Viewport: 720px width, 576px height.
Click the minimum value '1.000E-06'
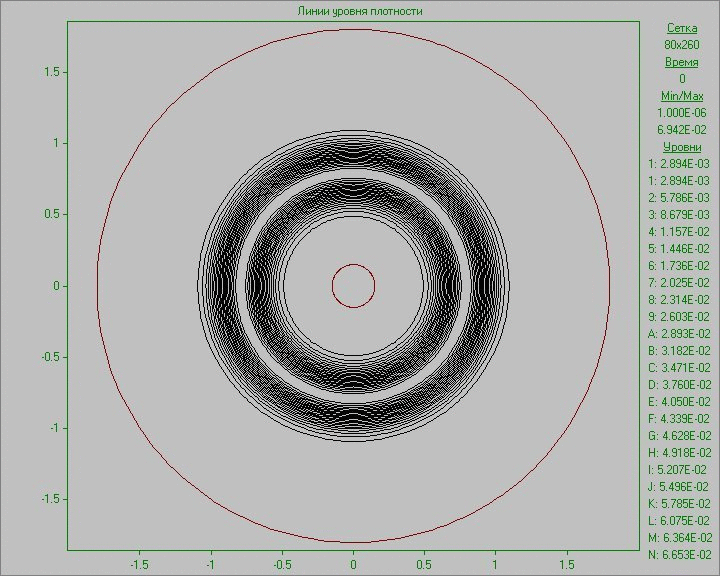tap(682, 113)
